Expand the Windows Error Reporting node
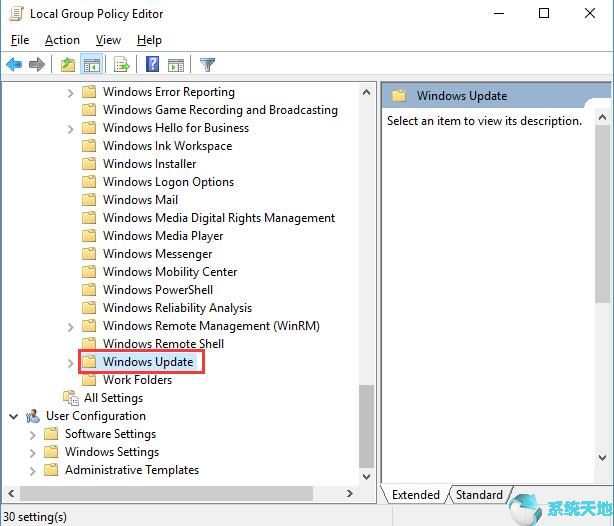This screenshot has height=526, width=614. (70, 93)
